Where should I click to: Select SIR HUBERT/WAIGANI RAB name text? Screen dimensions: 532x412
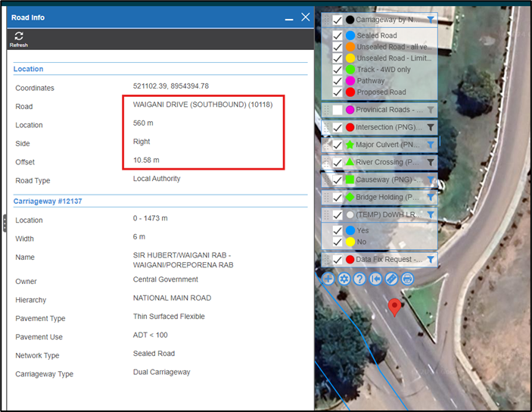click(183, 261)
